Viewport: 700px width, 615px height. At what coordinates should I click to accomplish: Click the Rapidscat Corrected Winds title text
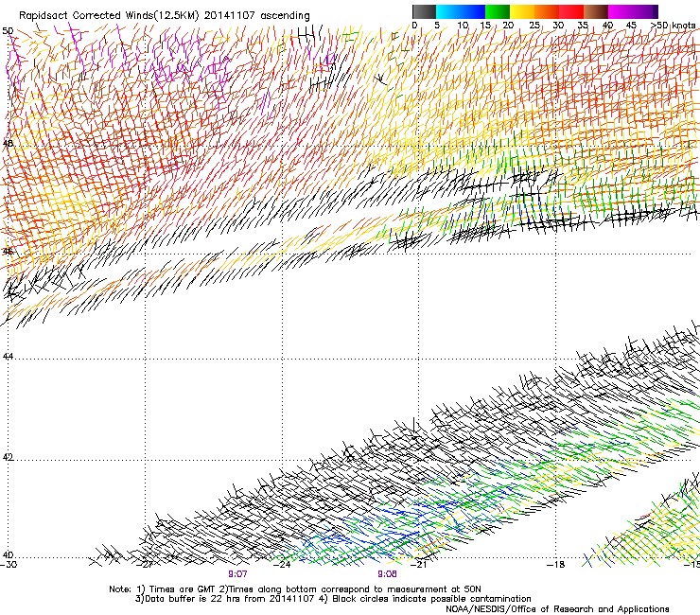[165, 16]
